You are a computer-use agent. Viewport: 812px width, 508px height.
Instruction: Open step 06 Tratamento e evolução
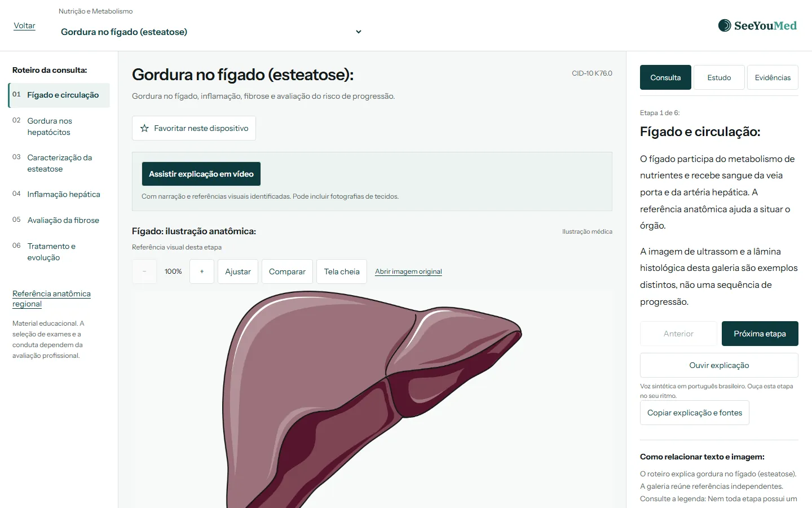pos(59,252)
